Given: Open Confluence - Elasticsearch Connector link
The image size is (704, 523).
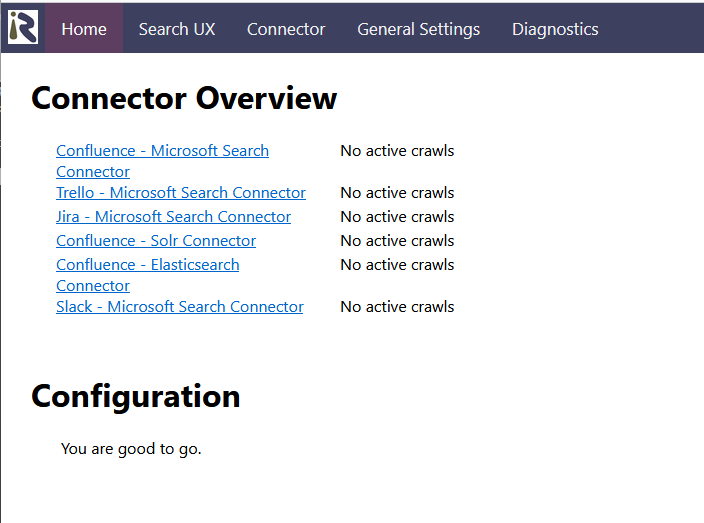Looking at the screenshot, I should pyautogui.click(x=148, y=275).
